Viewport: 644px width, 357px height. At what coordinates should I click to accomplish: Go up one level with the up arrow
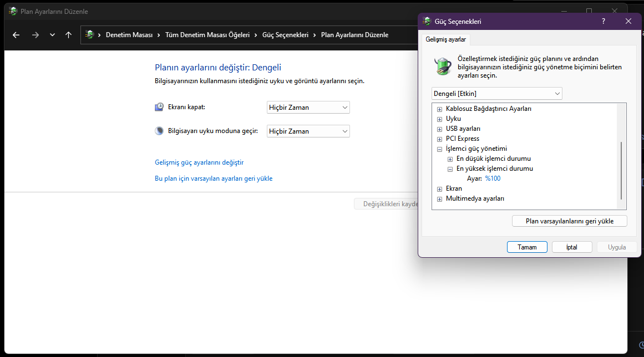click(69, 35)
